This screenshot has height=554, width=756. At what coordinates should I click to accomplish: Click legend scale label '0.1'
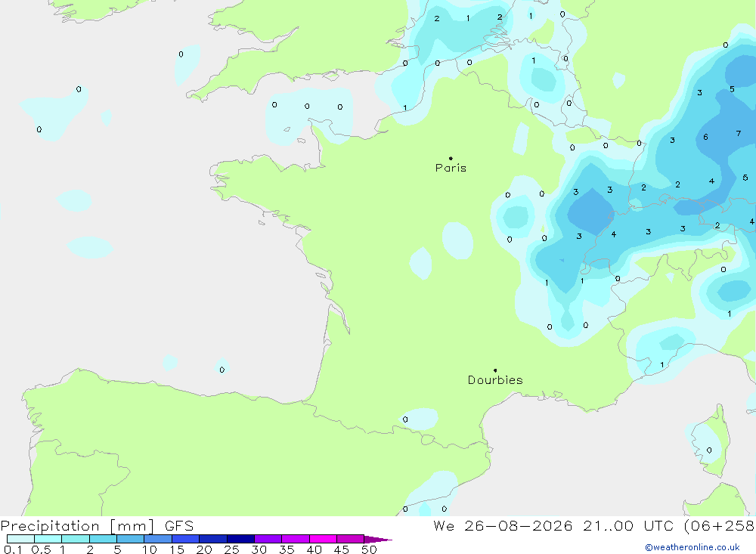[x=13, y=549]
